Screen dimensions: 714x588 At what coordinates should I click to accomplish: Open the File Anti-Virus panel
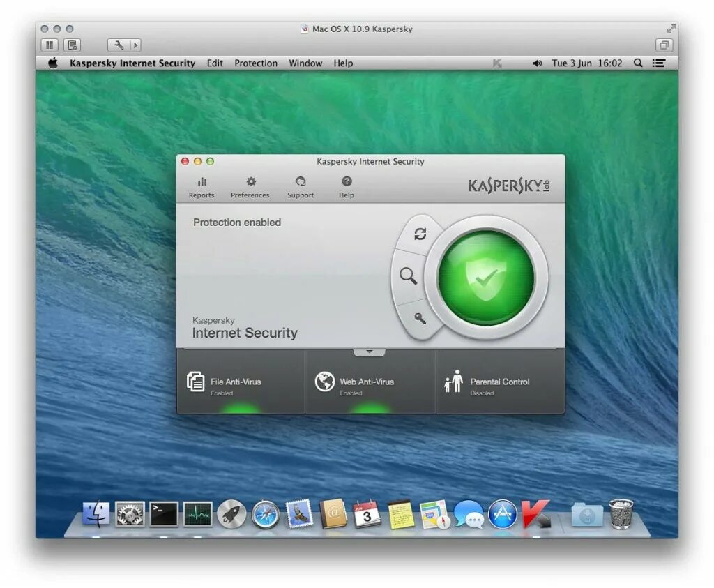click(x=241, y=382)
